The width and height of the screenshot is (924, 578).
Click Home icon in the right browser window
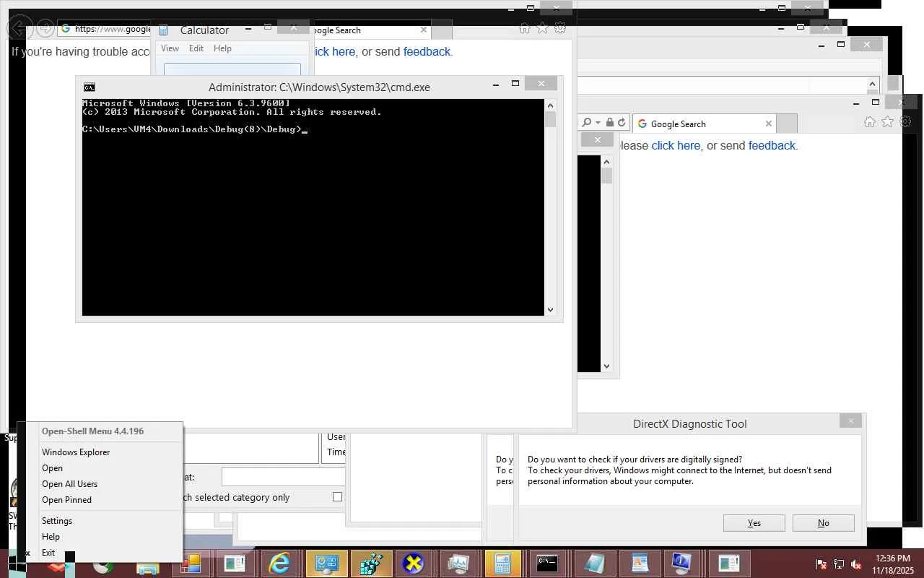pos(870,122)
